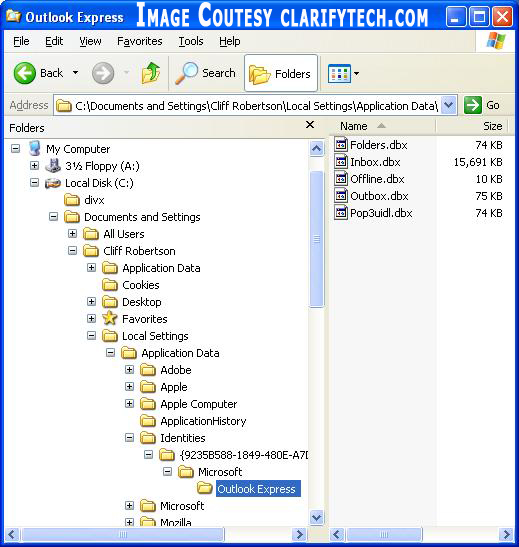
Task: Open the Back history dropdown arrow
Action: pos(75,73)
